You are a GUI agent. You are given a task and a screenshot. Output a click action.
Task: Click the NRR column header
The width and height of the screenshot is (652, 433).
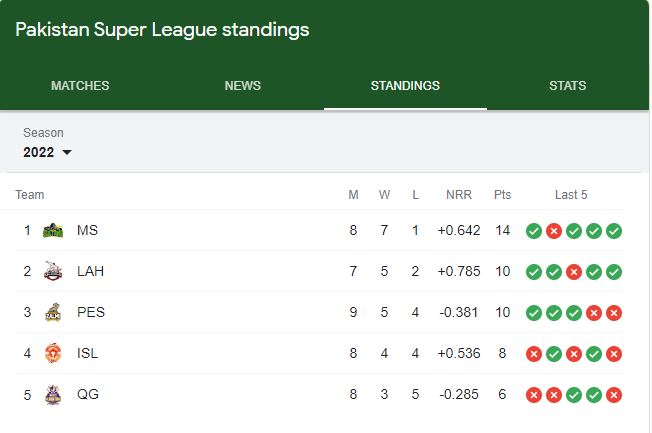[x=459, y=195]
